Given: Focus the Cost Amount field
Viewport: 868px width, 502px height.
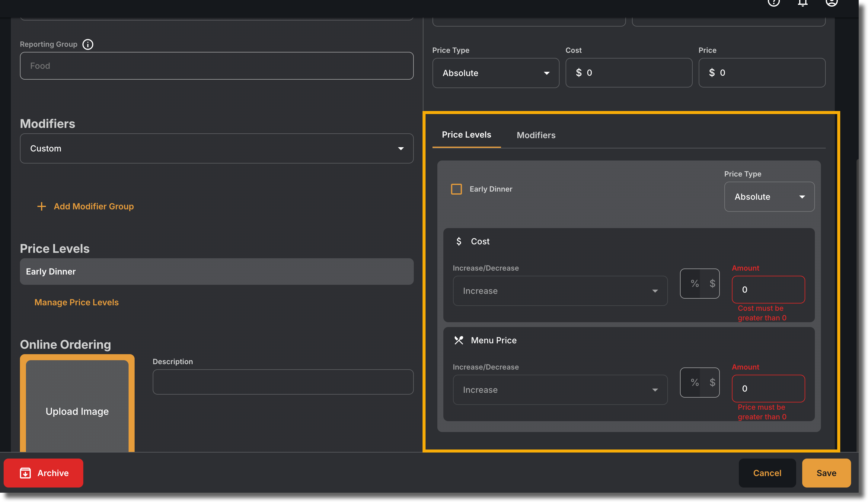Looking at the screenshot, I should click(768, 290).
